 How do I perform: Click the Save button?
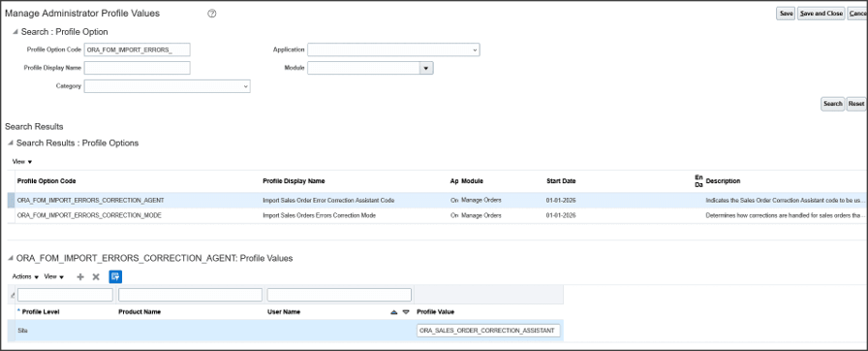[786, 14]
